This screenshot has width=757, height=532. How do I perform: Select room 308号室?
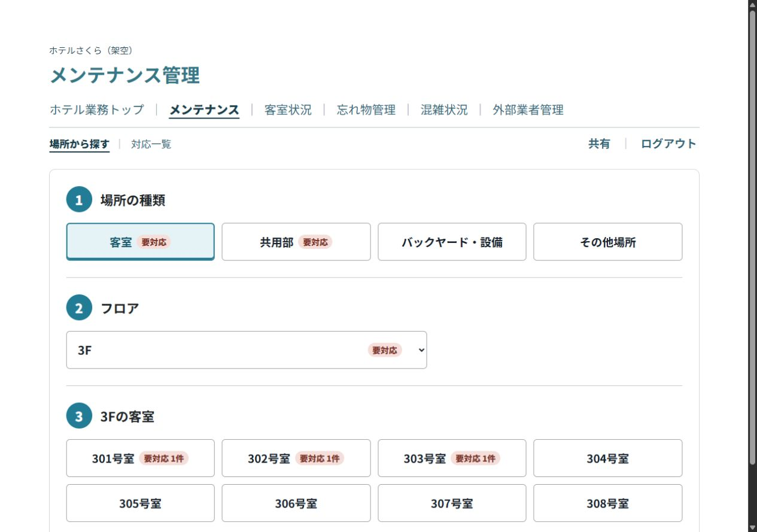click(608, 503)
